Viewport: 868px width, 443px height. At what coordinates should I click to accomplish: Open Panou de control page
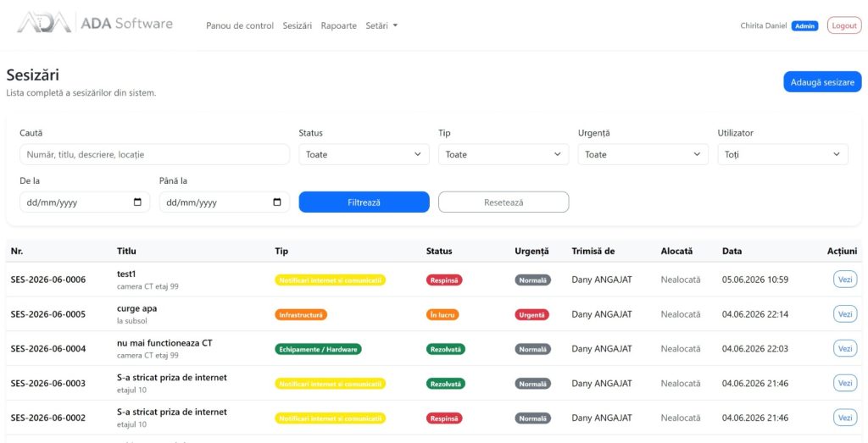[240, 25]
